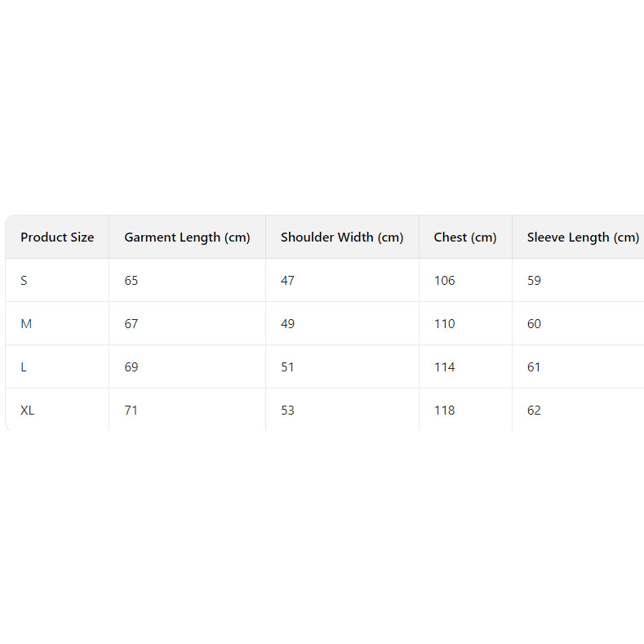Select garment length value 71
644x644 pixels.
(x=131, y=411)
